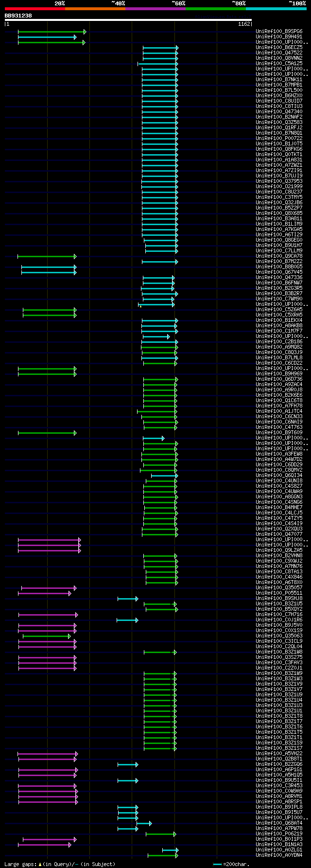The image size is (311, 868).
Task: Select the label UniRef100_B7MPB1
Action: pyautogui.click(x=279, y=85)
